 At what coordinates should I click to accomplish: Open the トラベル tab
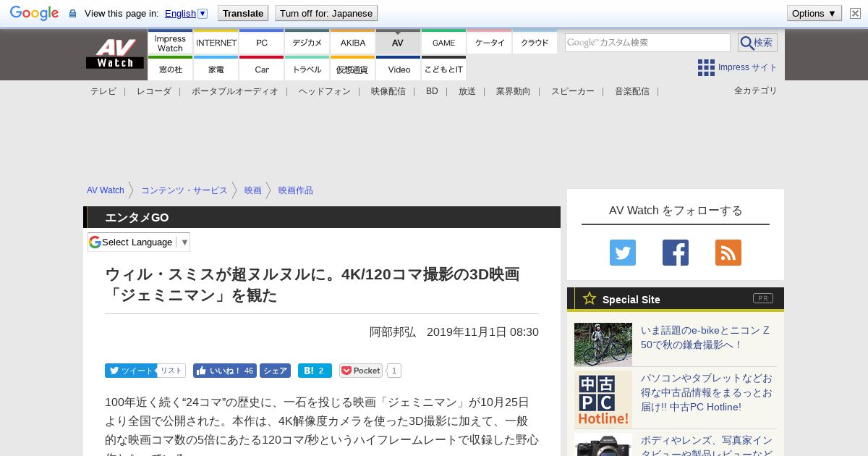pos(307,69)
